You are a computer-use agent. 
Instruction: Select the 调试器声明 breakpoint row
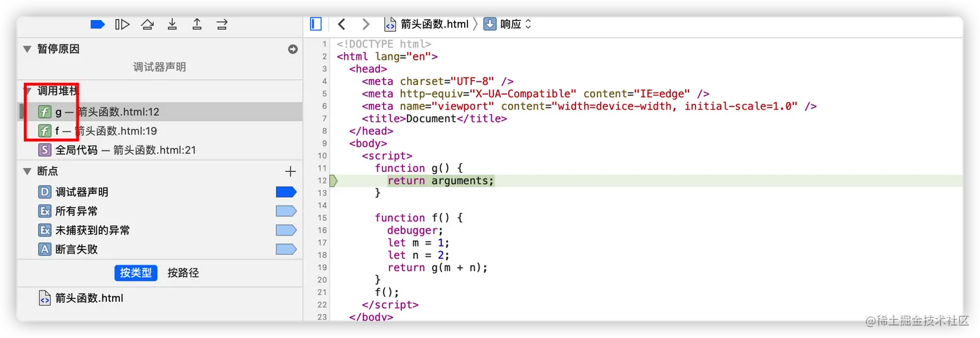tap(160, 192)
